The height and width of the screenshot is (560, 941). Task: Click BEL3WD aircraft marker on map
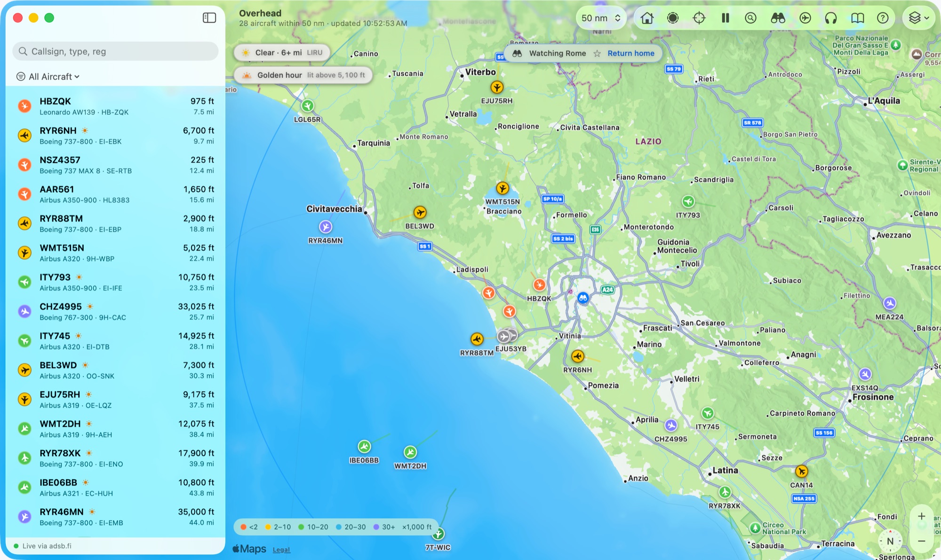click(x=420, y=213)
